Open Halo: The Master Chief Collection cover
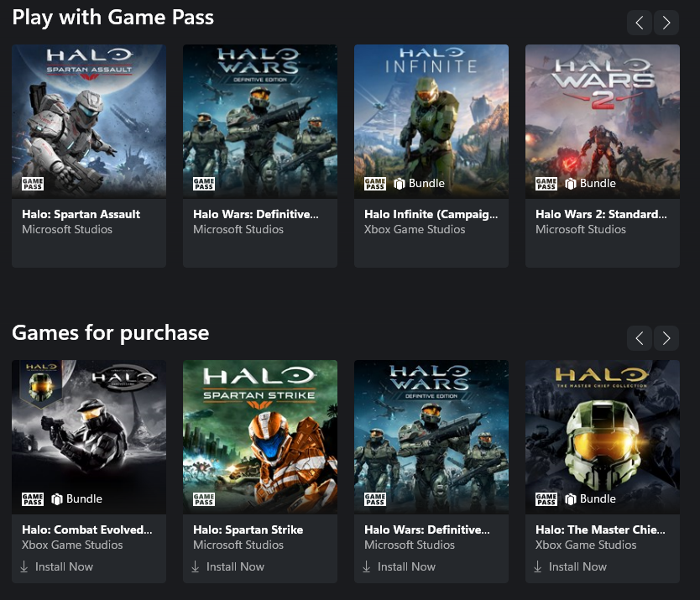 [x=603, y=436]
